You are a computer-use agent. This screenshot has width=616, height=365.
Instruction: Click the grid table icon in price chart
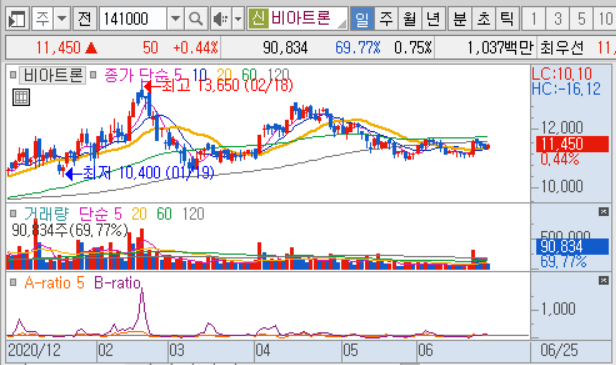tap(21, 97)
